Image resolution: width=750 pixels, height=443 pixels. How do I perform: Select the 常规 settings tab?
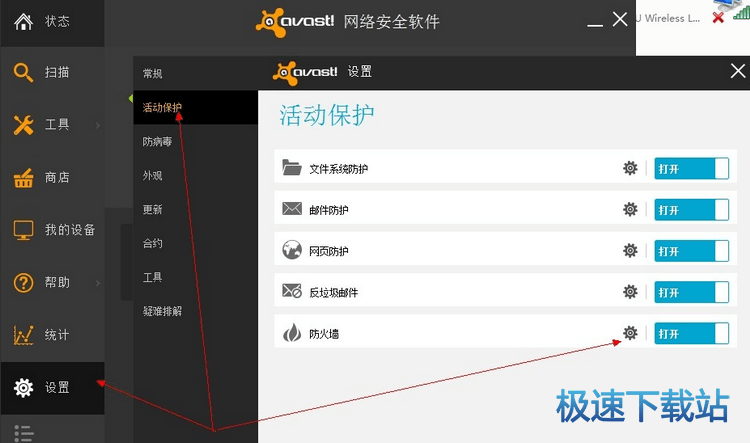[x=153, y=74]
